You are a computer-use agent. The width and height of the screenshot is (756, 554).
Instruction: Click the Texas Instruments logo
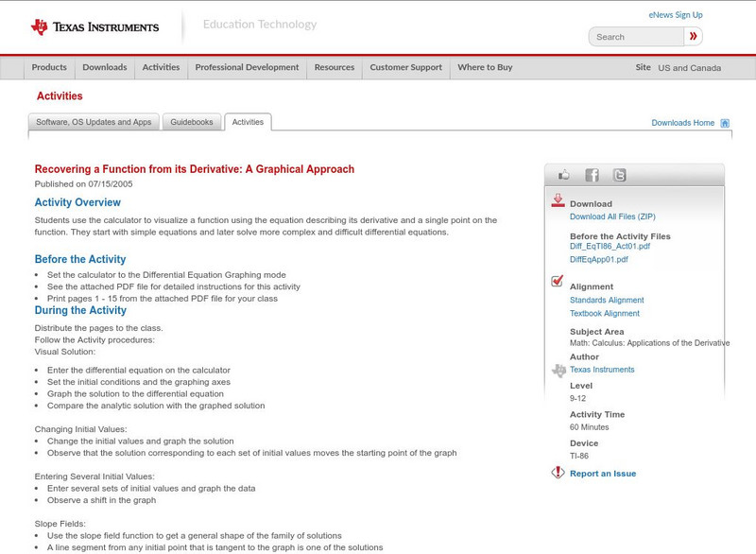[94, 27]
